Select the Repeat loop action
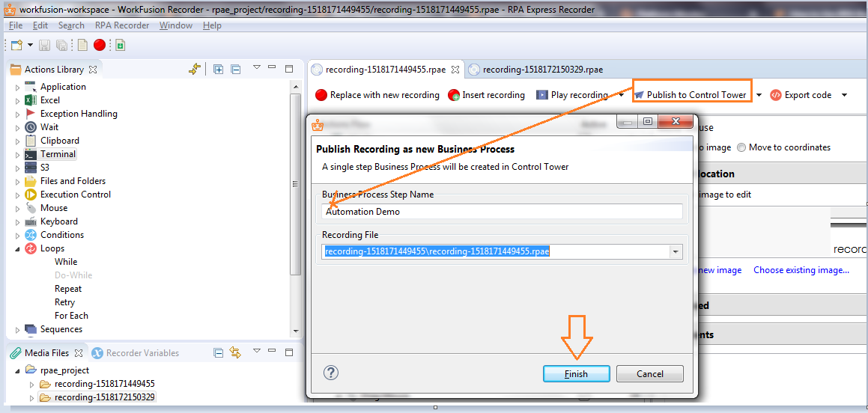The width and height of the screenshot is (868, 413). coord(68,289)
